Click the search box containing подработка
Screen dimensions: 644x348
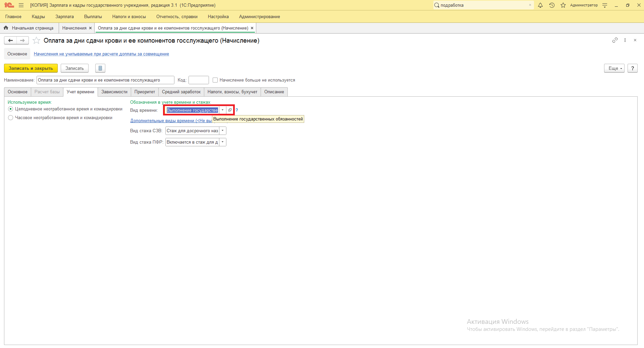(483, 5)
